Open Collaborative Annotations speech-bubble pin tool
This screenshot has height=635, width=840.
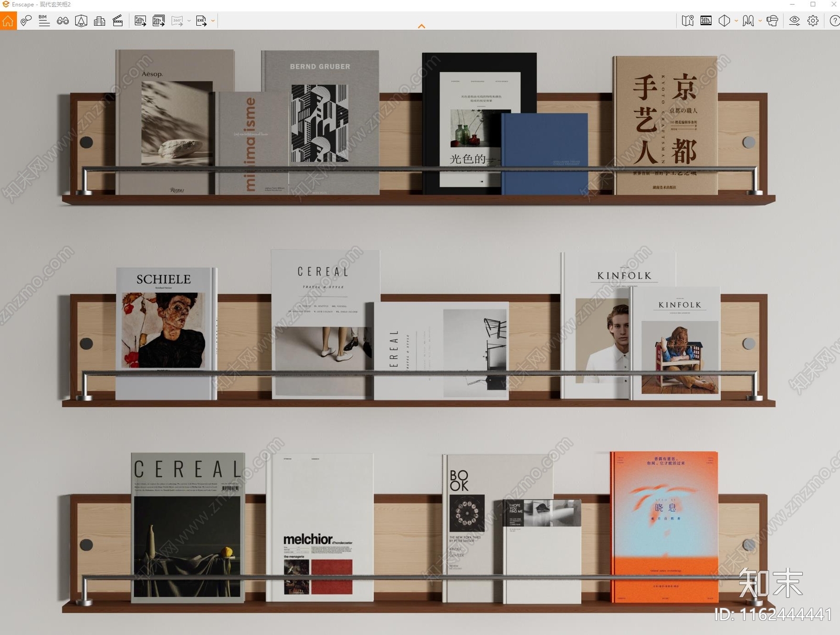(26, 21)
